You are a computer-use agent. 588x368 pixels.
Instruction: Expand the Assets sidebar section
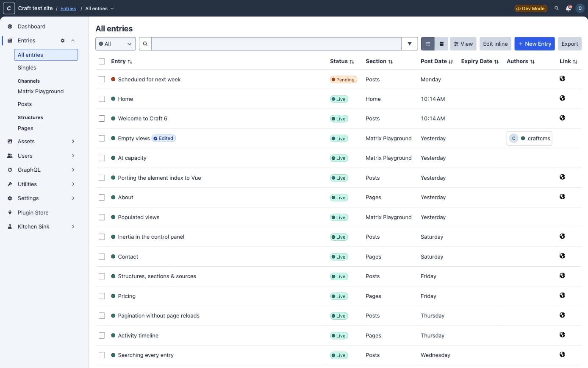click(73, 142)
